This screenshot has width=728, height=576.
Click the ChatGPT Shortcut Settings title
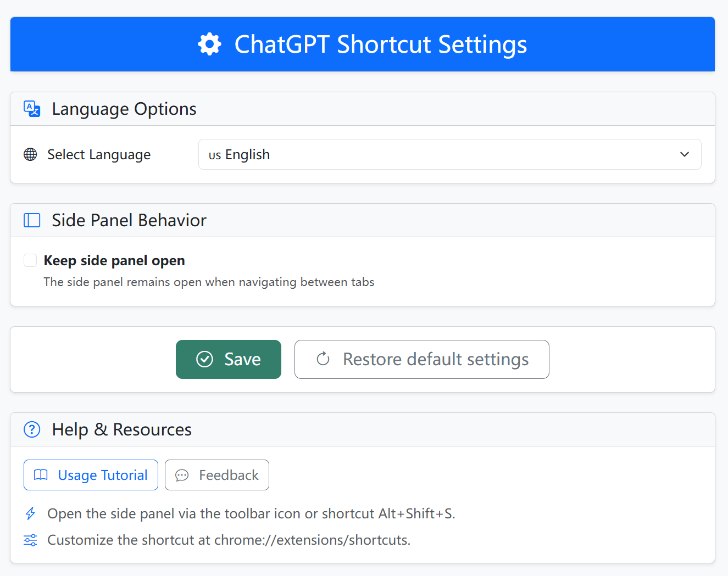[380, 44]
